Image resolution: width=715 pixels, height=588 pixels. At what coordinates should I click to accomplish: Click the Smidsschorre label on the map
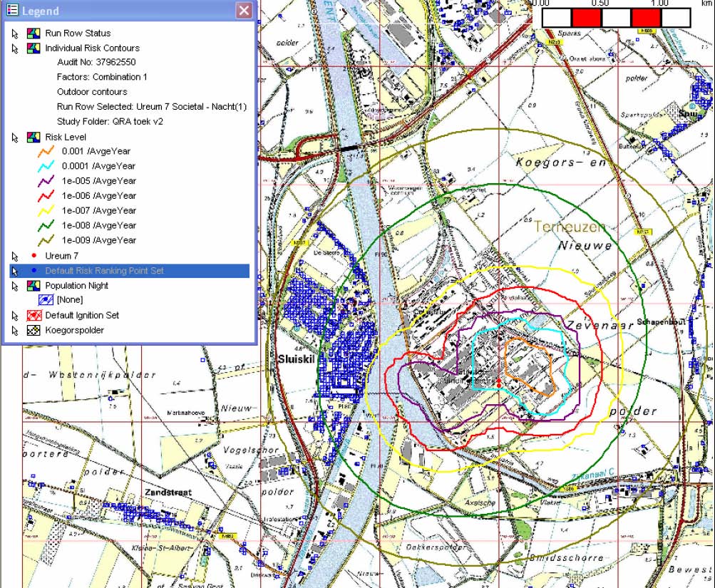[x=566, y=557]
